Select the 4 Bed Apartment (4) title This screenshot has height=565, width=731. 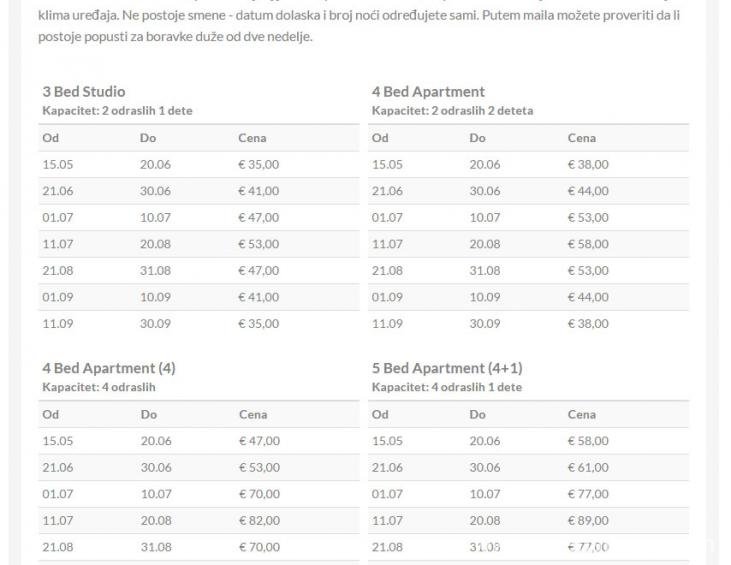pos(109,368)
